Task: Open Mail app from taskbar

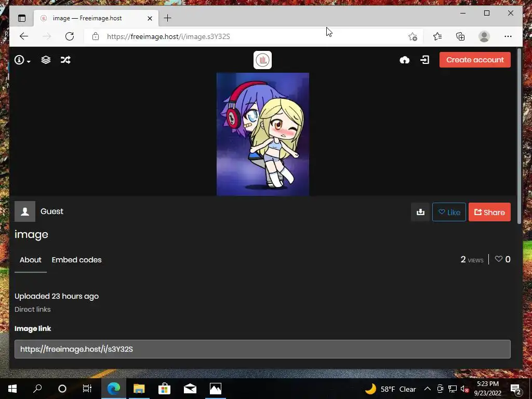Action: 190,389
